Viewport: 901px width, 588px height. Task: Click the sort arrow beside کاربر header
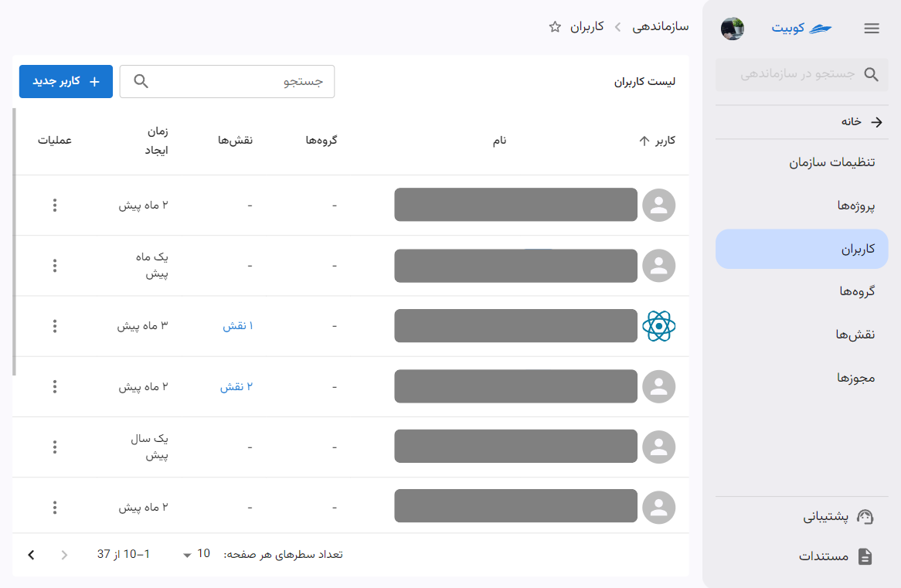pyautogui.click(x=644, y=141)
